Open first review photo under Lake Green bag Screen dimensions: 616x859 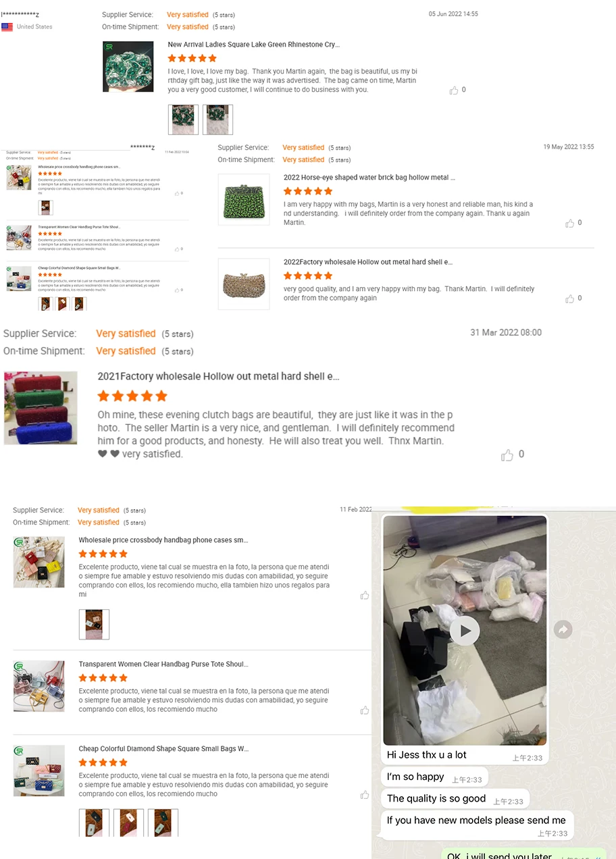click(x=183, y=120)
